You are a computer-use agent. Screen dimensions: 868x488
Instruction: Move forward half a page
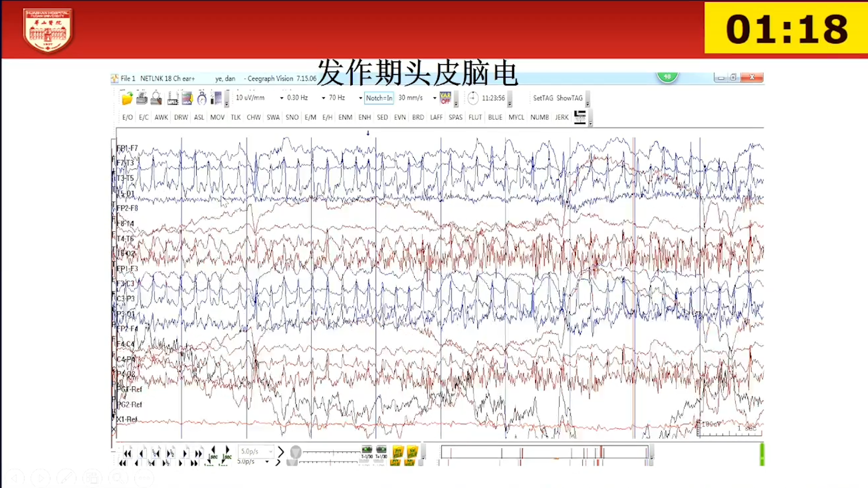[x=170, y=453]
